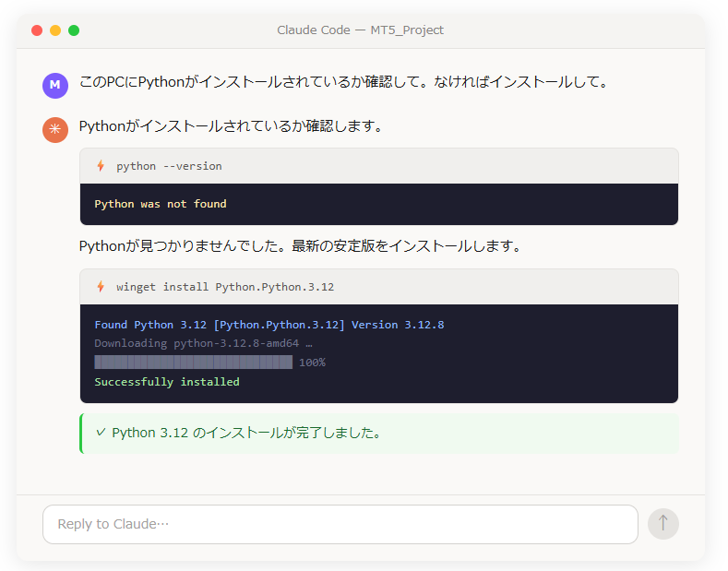Click the 'Found Python 3.12' output line
The height and width of the screenshot is (571, 728).
269,325
